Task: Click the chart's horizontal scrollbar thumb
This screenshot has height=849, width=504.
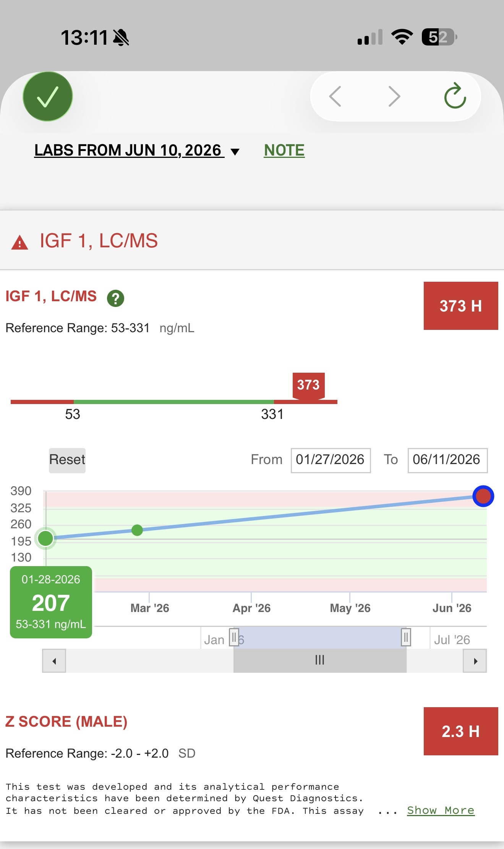Action: pyautogui.click(x=320, y=661)
